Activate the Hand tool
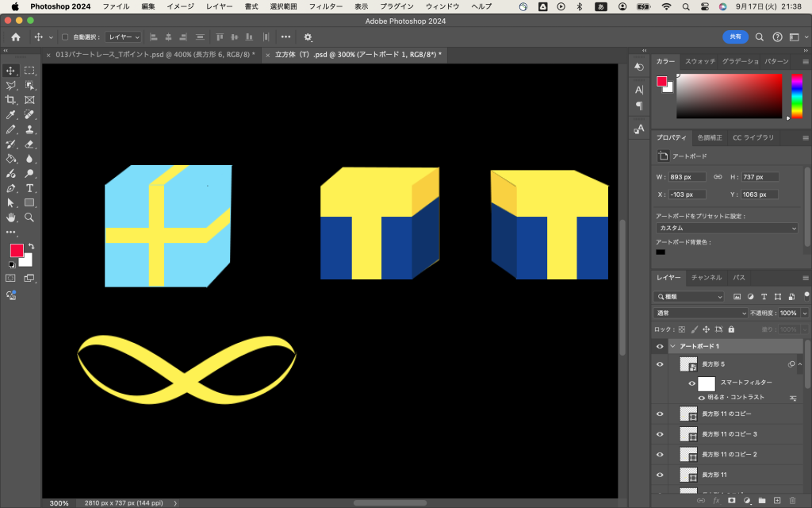The image size is (812, 508). (x=11, y=217)
